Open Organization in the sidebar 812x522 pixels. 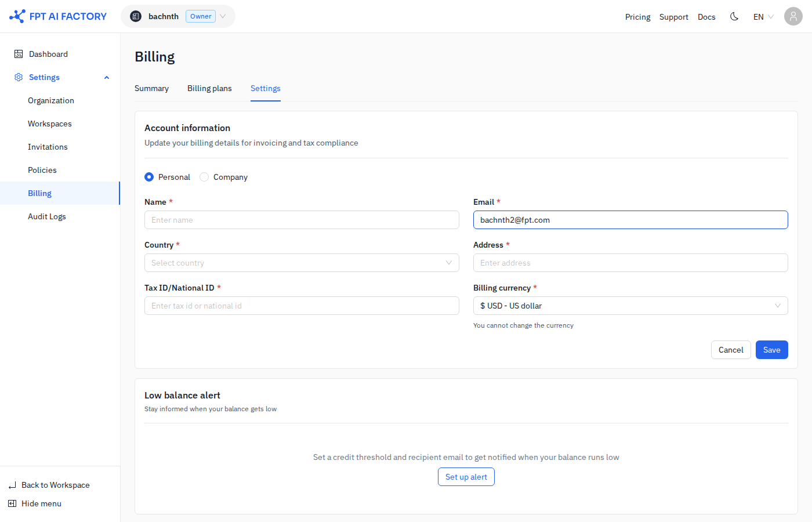[x=60, y=100]
